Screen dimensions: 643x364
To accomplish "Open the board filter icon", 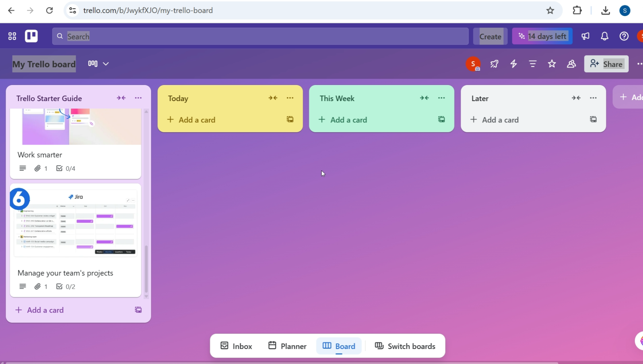I will click(x=532, y=64).
